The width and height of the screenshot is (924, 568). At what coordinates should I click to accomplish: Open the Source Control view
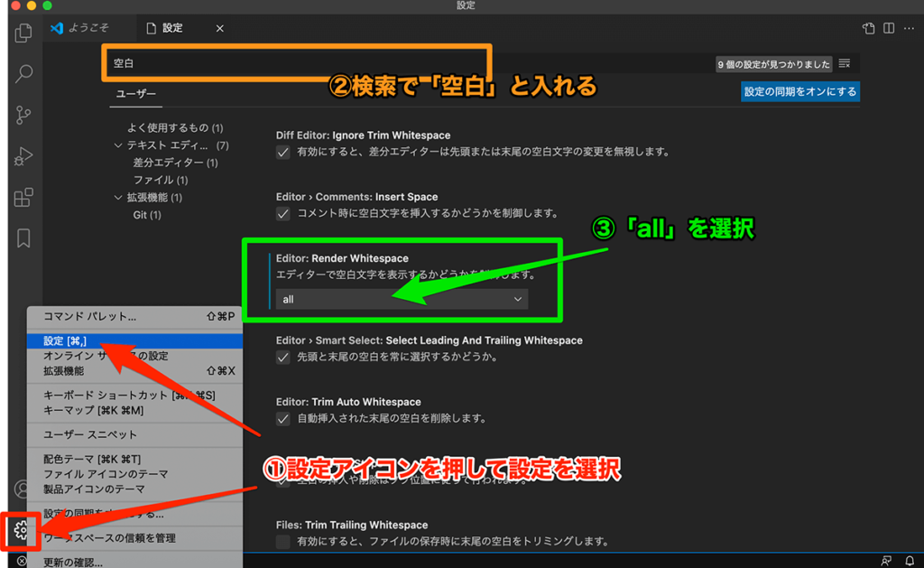(x=23, y=115)
